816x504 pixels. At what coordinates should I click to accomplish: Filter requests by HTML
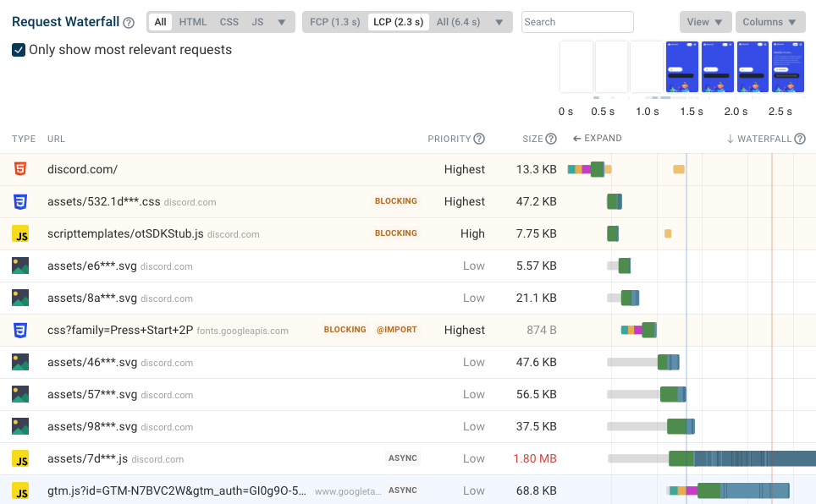coord(193,22)
